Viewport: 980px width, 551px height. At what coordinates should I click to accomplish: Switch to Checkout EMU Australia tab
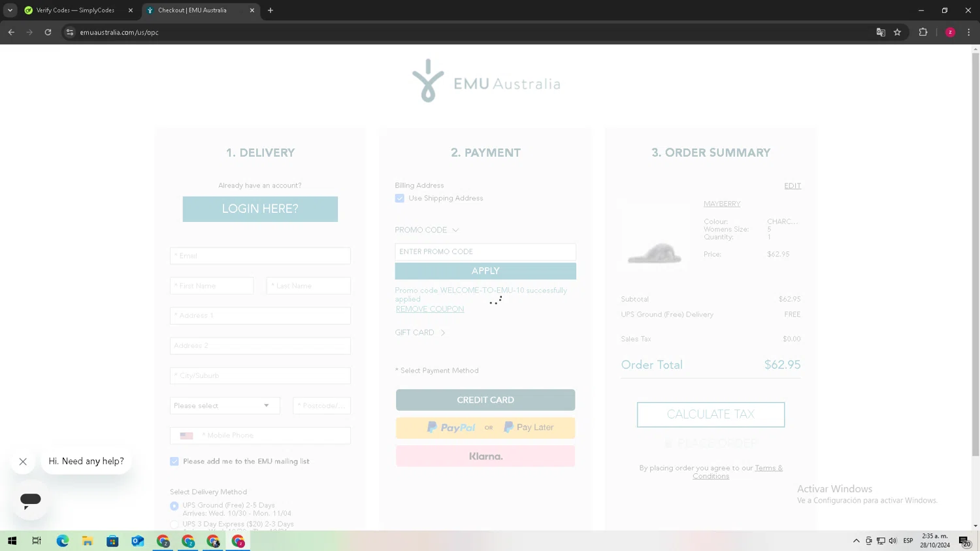[199, 10]
